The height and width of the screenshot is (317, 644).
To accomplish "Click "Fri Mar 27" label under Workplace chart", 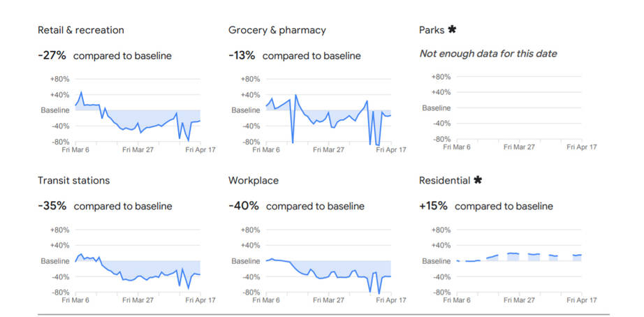I will coord(328,300).
